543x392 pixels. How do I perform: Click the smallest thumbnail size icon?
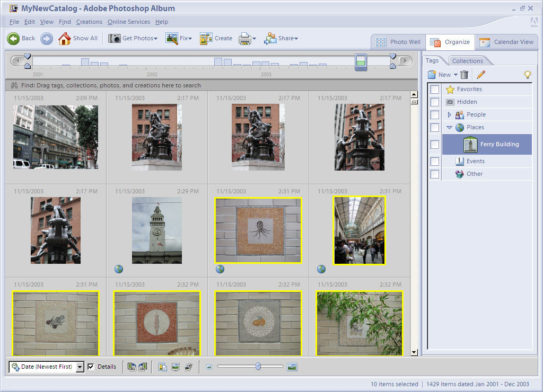209,367
